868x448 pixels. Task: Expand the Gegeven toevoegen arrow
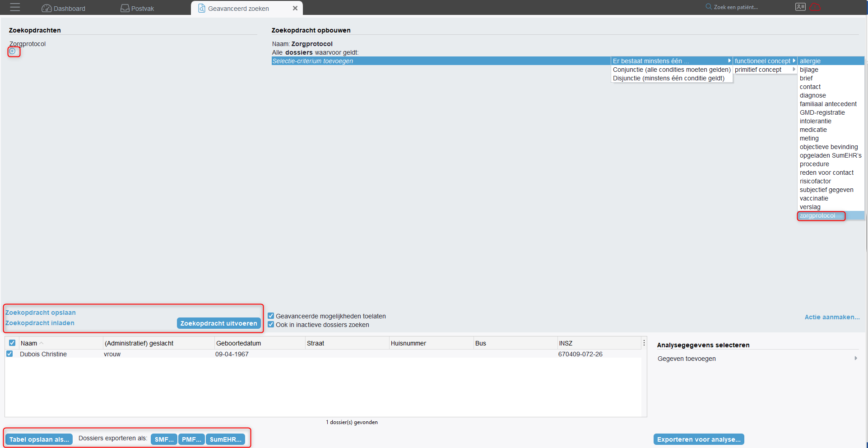[856, 358]
